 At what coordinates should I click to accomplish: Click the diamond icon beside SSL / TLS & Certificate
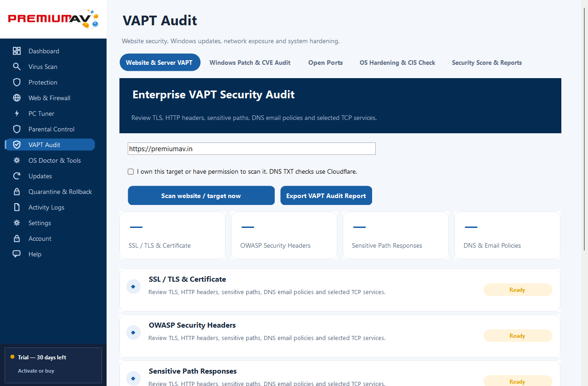[133, 287]
